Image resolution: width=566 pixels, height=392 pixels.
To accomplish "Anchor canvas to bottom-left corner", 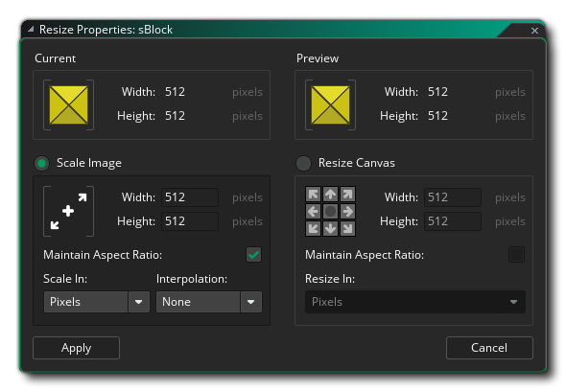I will click(313, 228).
